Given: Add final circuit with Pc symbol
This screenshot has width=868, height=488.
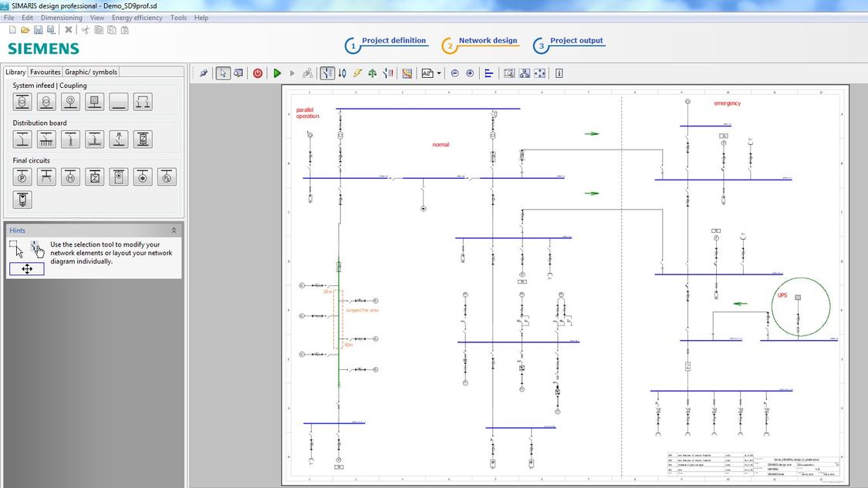Looking at the screenshot, I should point(167,177).
